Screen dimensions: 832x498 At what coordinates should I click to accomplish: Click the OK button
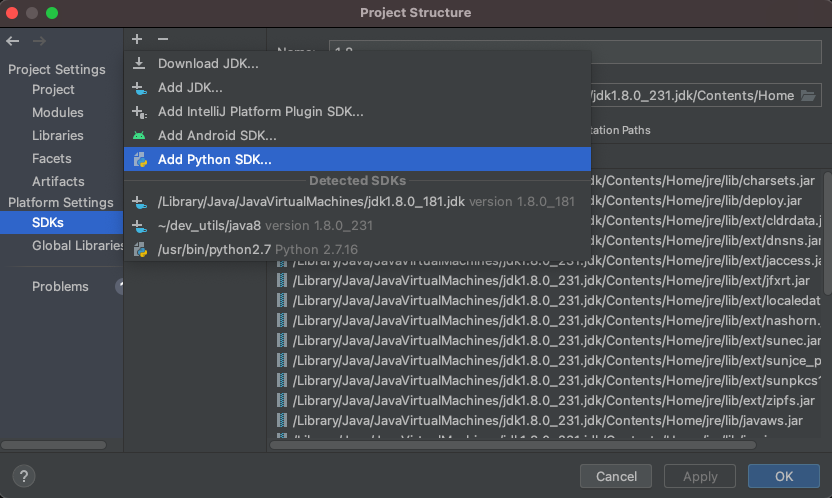click(x=784, y=476)
